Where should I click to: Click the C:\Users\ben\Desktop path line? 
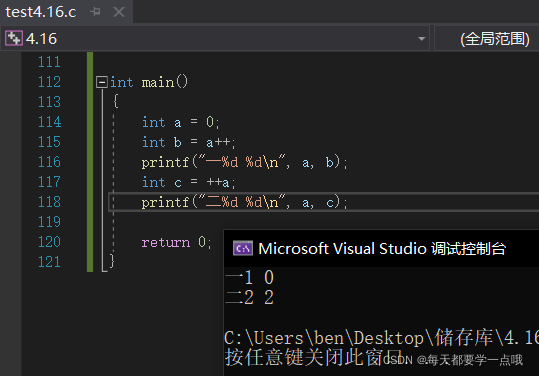pyautogui.click(x=382, y=338)
